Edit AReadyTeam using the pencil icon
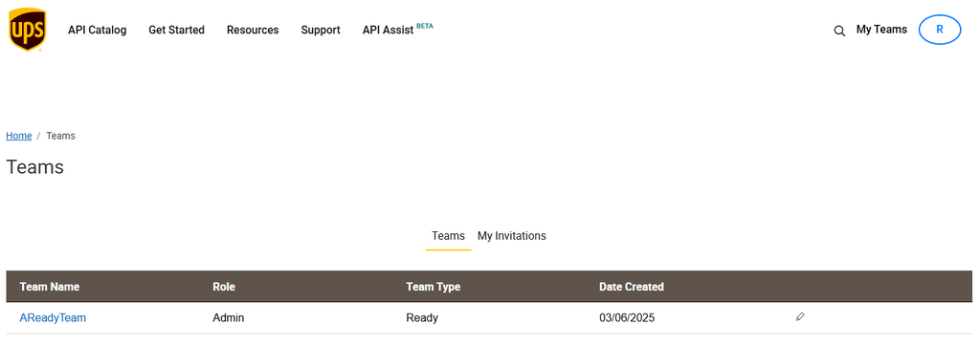 coord(800,317)
